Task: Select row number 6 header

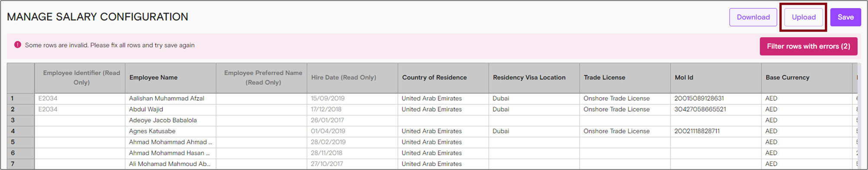Action: point(21,153)
